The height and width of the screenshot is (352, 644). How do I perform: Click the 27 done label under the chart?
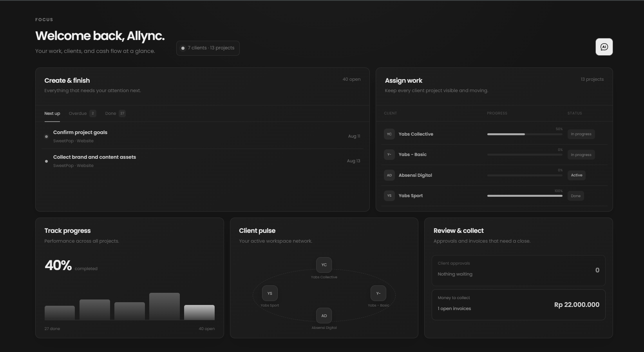52,328
